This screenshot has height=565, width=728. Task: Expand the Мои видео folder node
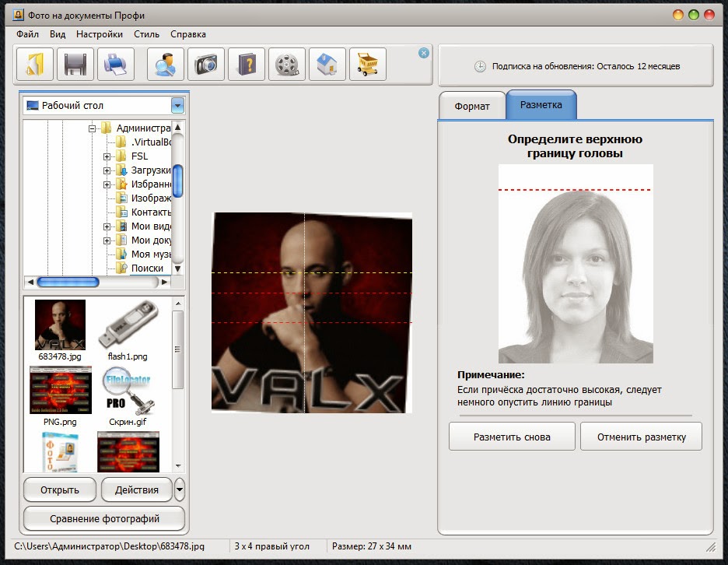(107, 226)
